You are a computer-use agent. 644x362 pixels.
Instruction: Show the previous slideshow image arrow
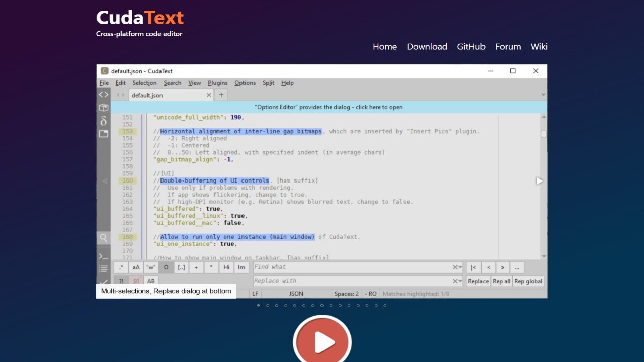(104, 180)
